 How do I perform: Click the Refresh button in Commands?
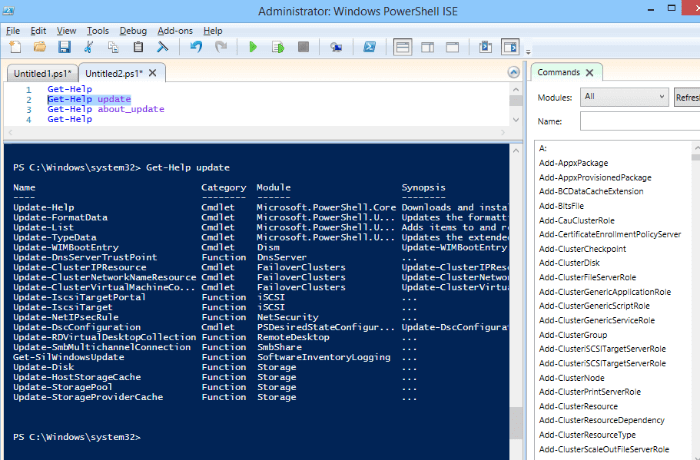pyautogui.click(x=687, y=97)
